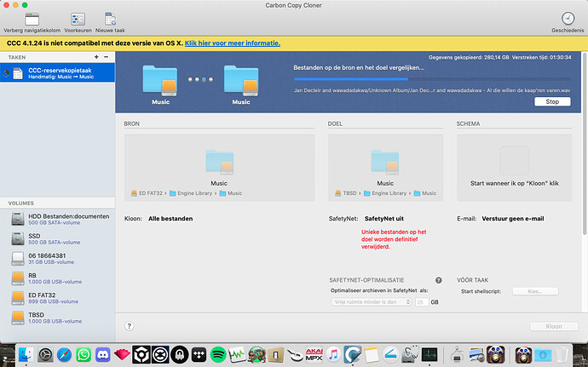Open Activity Monitor from the dock
588x367 pixels.
[x=429, y=354]
